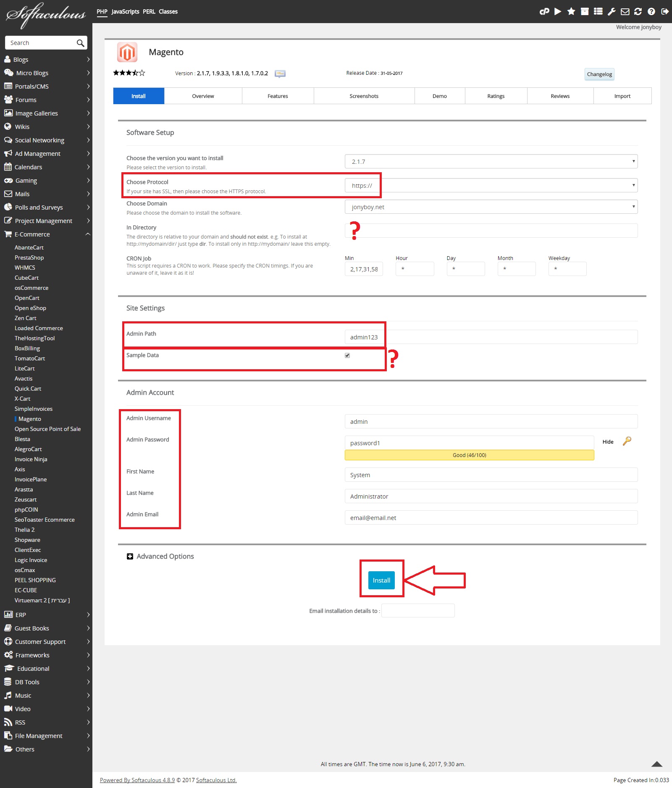Expand the Portals/CMS category
Screen dimensions: 672x788
tap(88, 86)
